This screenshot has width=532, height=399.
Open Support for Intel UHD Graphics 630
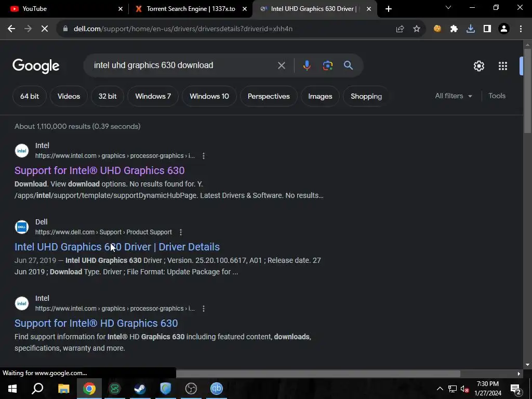point(99,170)
